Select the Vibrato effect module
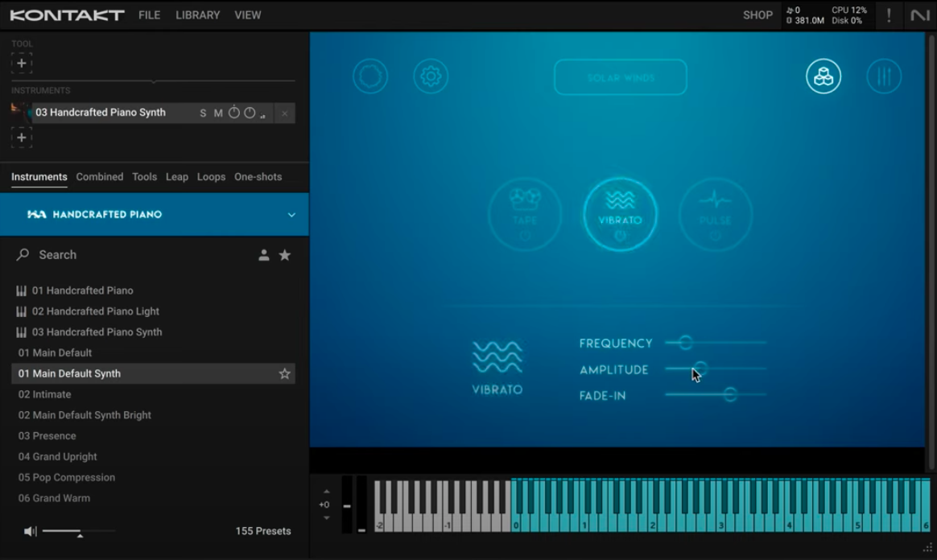The width and height of the screenshot is (937, 560). click(621, 214)
